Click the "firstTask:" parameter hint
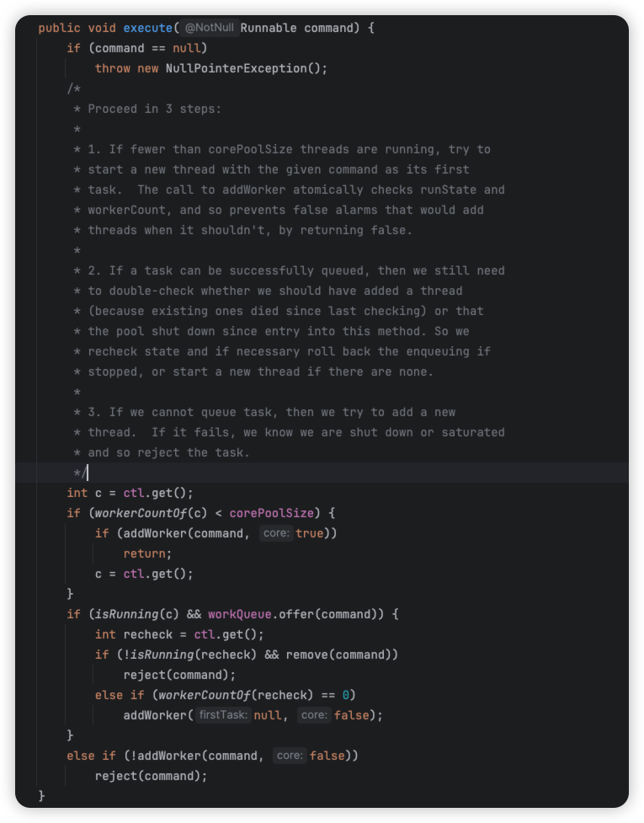 tap(223, 715)
